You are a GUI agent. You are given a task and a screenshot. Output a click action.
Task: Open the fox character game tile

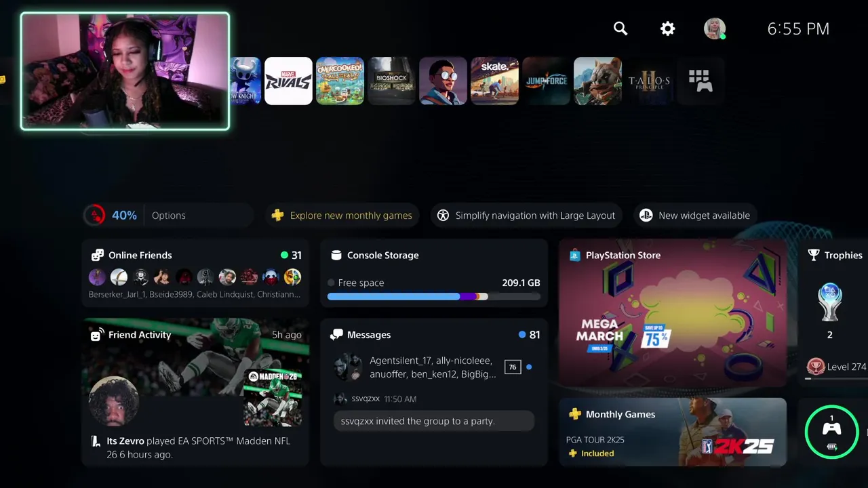(x=597, y=81)
